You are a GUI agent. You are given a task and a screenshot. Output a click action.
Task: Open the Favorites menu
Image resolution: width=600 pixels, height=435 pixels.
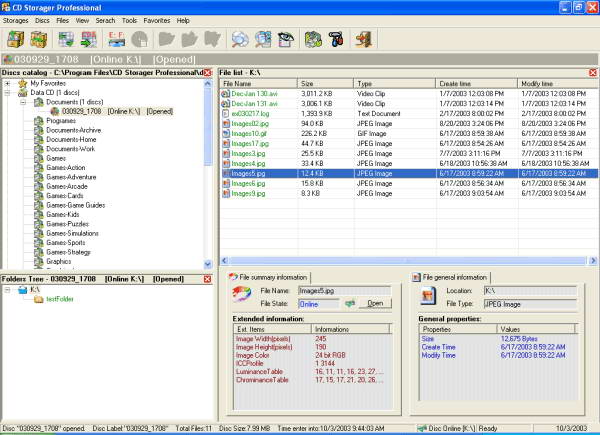(x=157, y=21)
